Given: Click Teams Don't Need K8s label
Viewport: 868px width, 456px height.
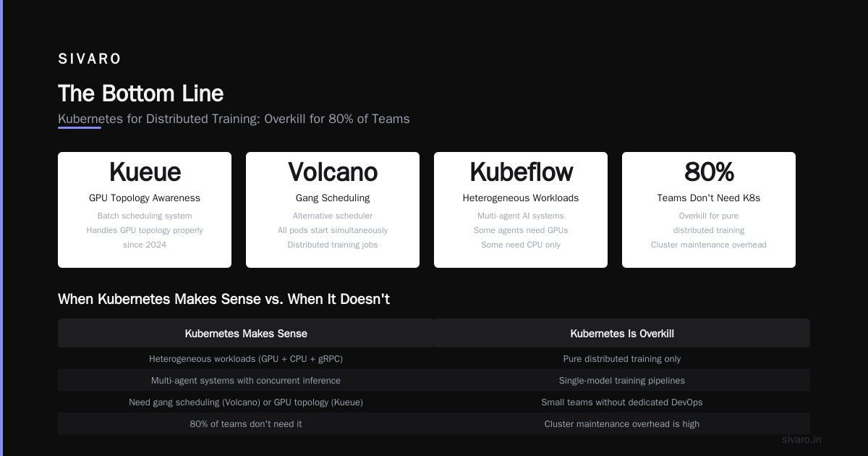Looking at the screenshot, I should tap(709, 198).
